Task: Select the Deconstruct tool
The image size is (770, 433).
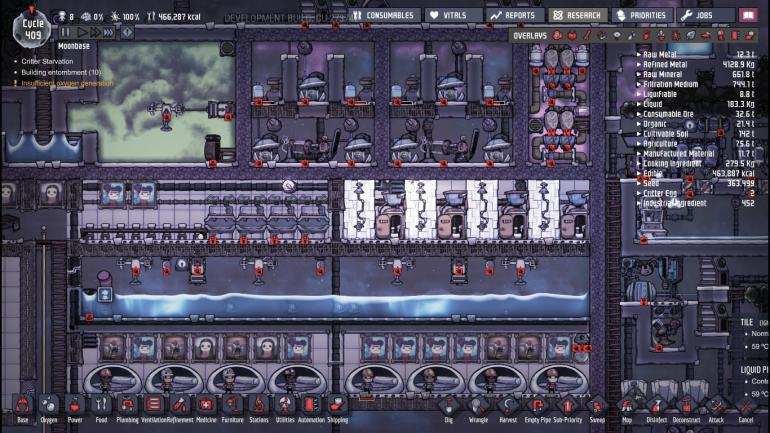Action: click(x=687, y=409)
